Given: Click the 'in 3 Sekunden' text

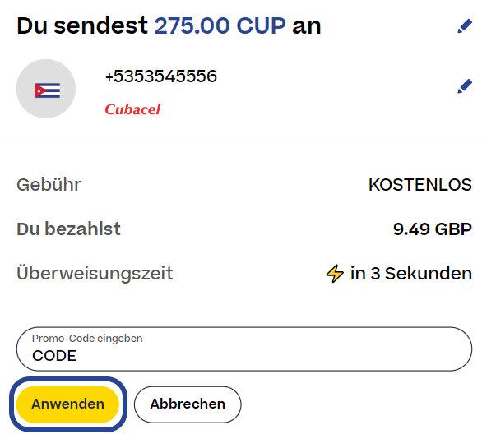Looking at the screenshot, I should (x=411, y=273).
